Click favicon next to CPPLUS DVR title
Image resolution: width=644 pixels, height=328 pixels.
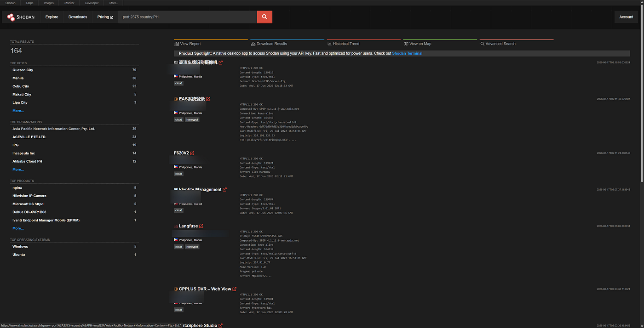tap(176, 289)
